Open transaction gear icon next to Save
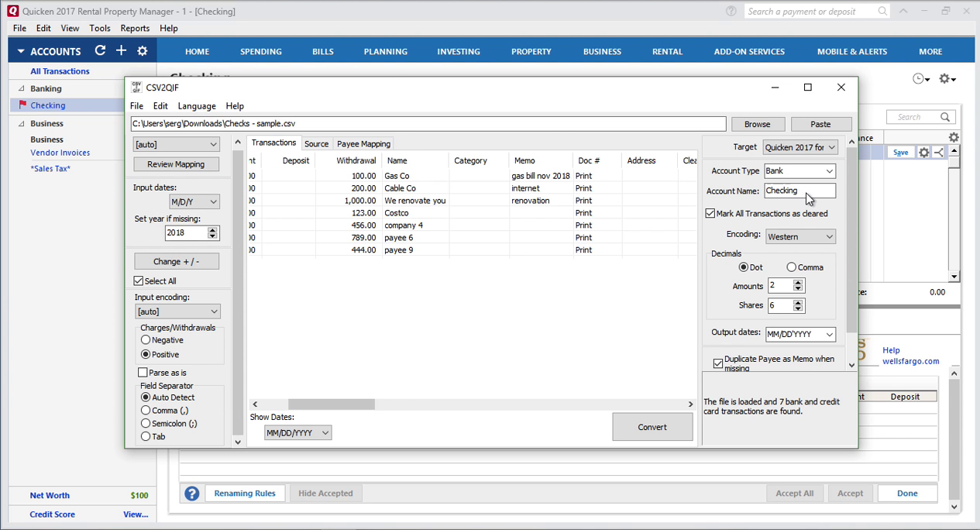The width and height of the screenshot is (980, 530). 923,153
